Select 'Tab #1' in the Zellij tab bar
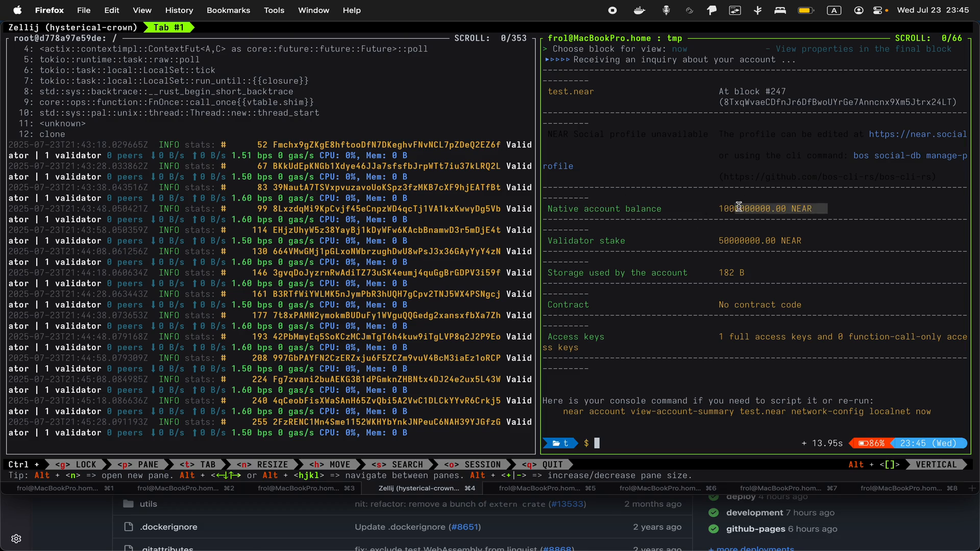This screenshot has height=551, width=980. click(x=168, y=28)
